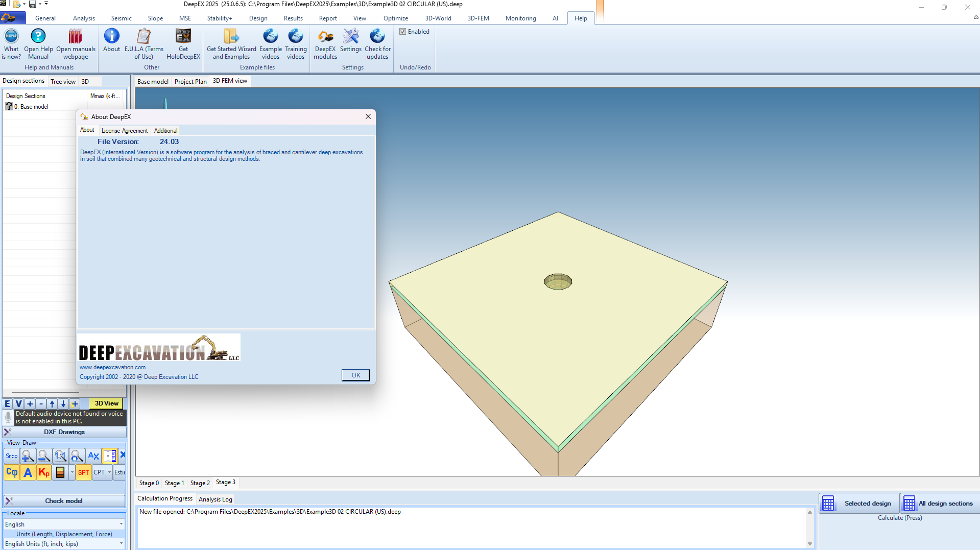Screen dimensions: 980x550
Task: Expand the soil layers icon dropdown arrow
Action: [x=72, y=472]
